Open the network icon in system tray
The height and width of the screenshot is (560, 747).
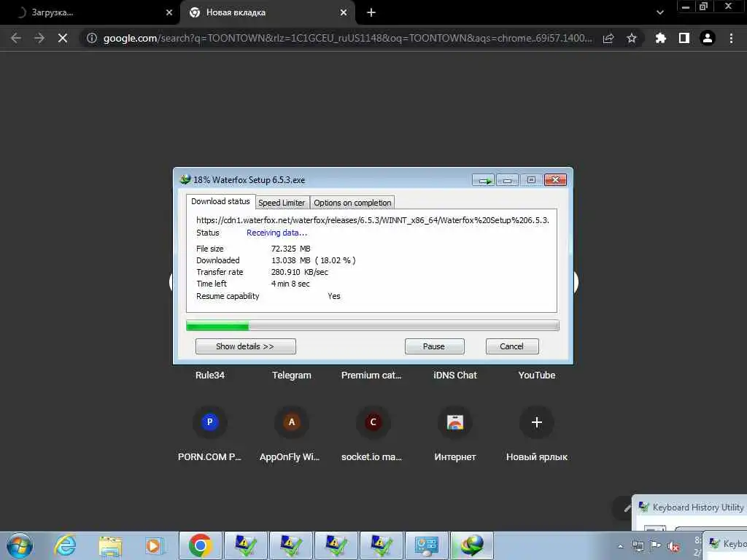[638, 546]
